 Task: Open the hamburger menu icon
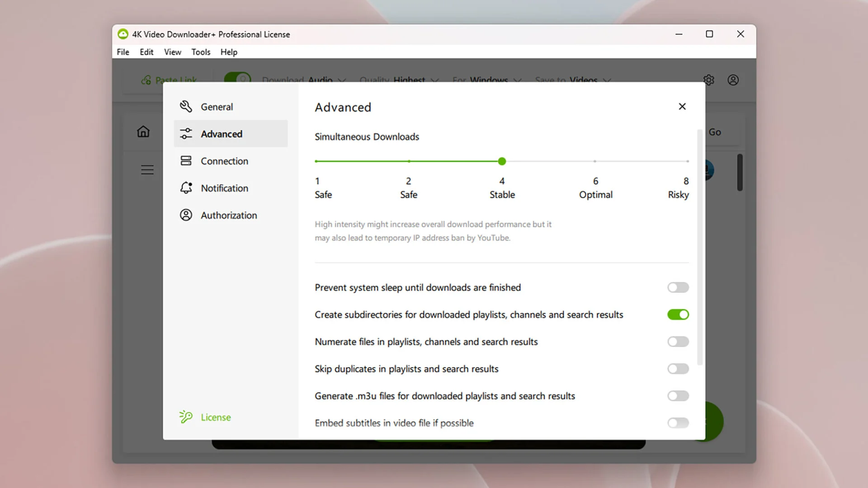point(147,170)
